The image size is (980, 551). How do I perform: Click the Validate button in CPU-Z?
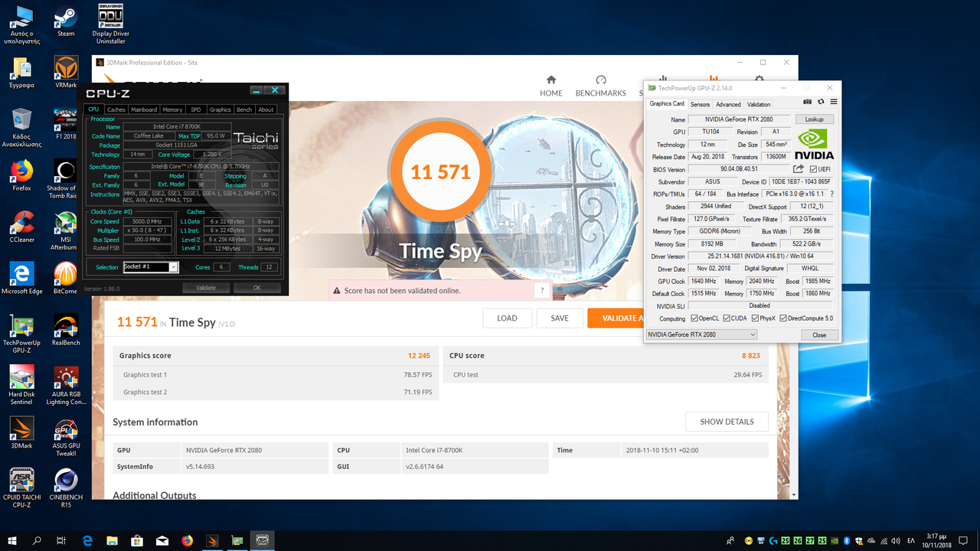206,288
